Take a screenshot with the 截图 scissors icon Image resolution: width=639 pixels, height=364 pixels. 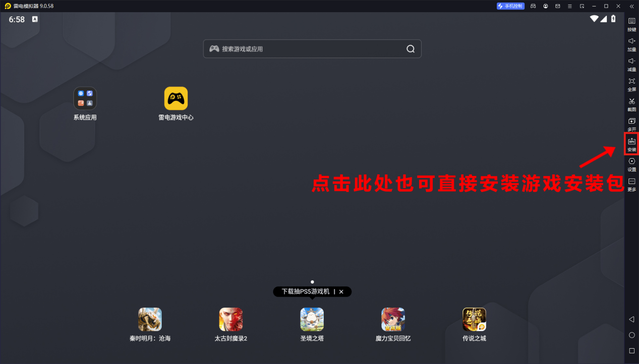point(631,104)
